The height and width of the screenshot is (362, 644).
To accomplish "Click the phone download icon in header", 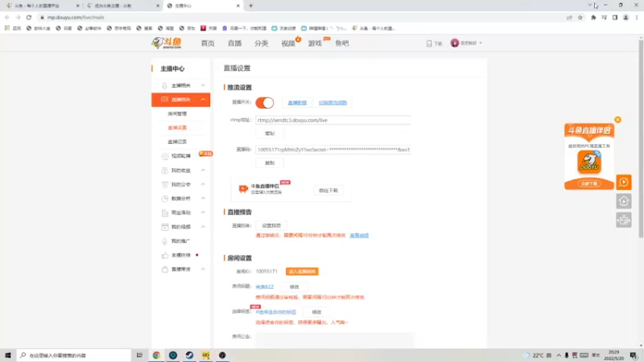I will pos(429,43).
